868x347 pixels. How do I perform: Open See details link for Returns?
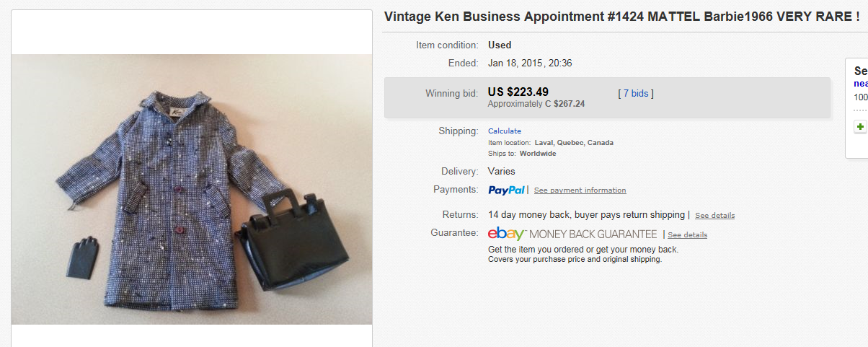pyautogui.click(x=714, y=216)
